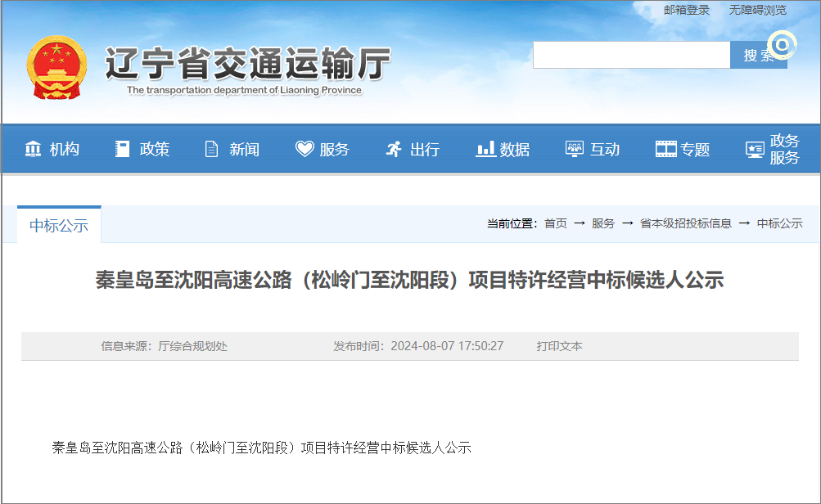Click the 政策 book icon

tap(123, 149)
